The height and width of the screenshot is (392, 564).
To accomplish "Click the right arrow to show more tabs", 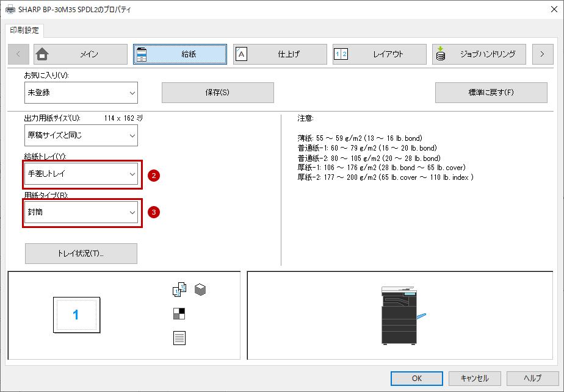I will (x=543, y=54).
